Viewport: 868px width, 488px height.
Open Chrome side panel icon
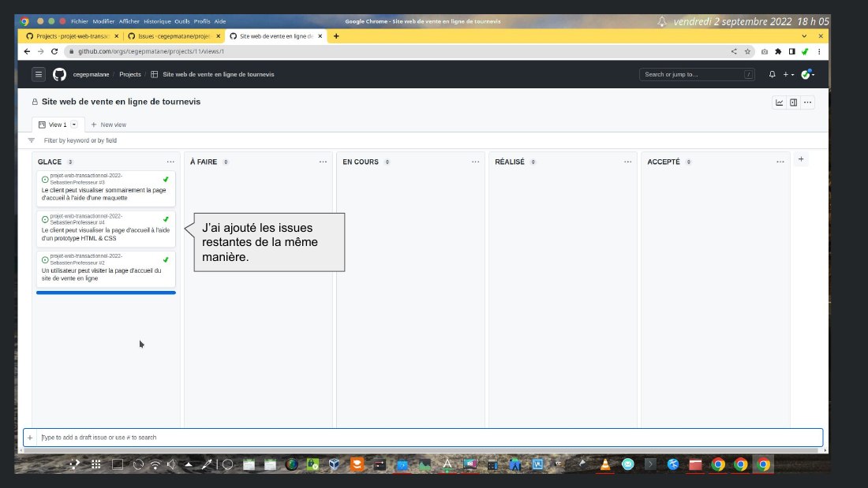(792, 51)
